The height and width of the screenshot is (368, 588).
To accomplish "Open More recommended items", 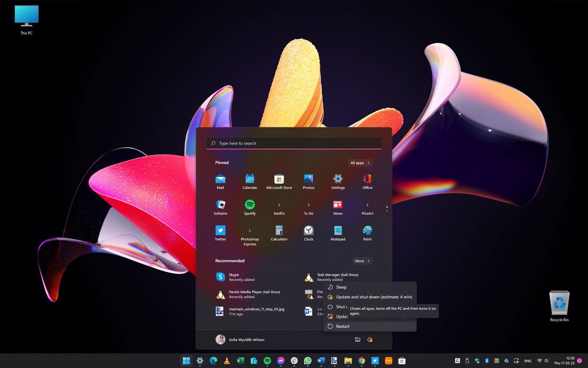I will [362, 261].
